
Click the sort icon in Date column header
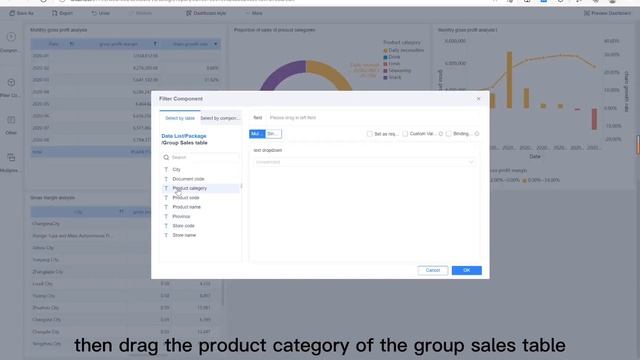[72, 44]
